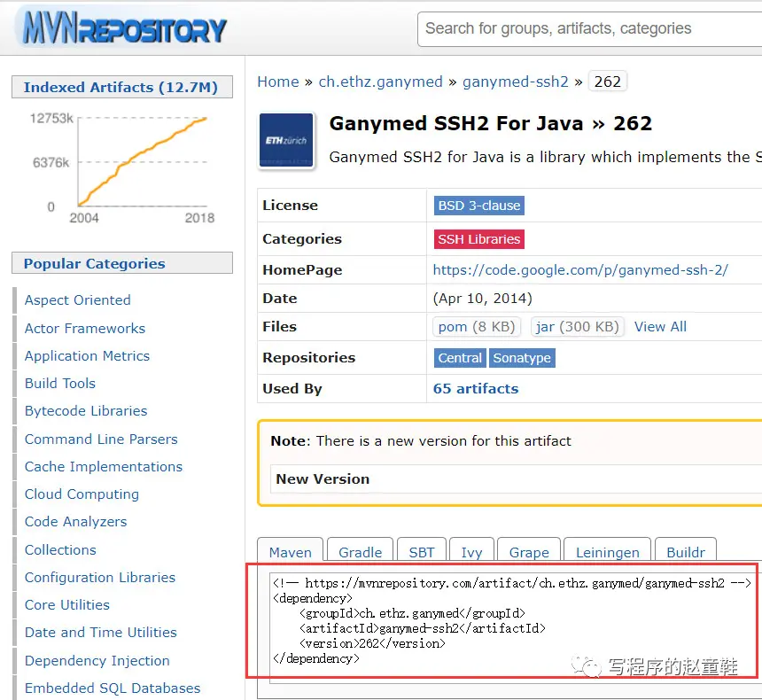Screen dimensions: 762x700
Task: Switch to the Ivy tab
Action: click(x=471, y=552)
